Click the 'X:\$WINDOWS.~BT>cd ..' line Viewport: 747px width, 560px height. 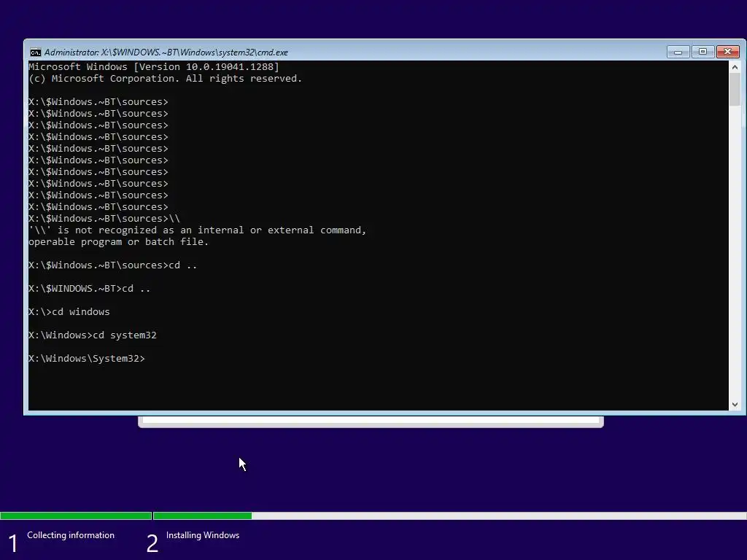(x=90, y=289)
